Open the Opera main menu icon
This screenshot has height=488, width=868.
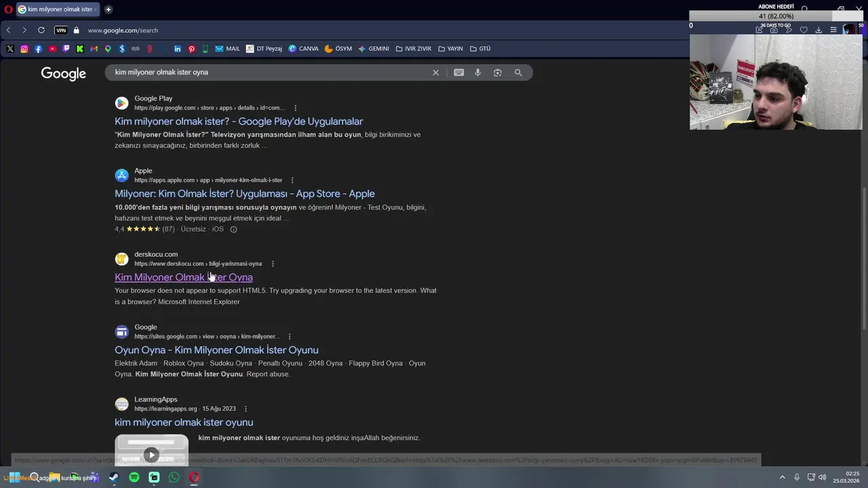tap(9, 9)
